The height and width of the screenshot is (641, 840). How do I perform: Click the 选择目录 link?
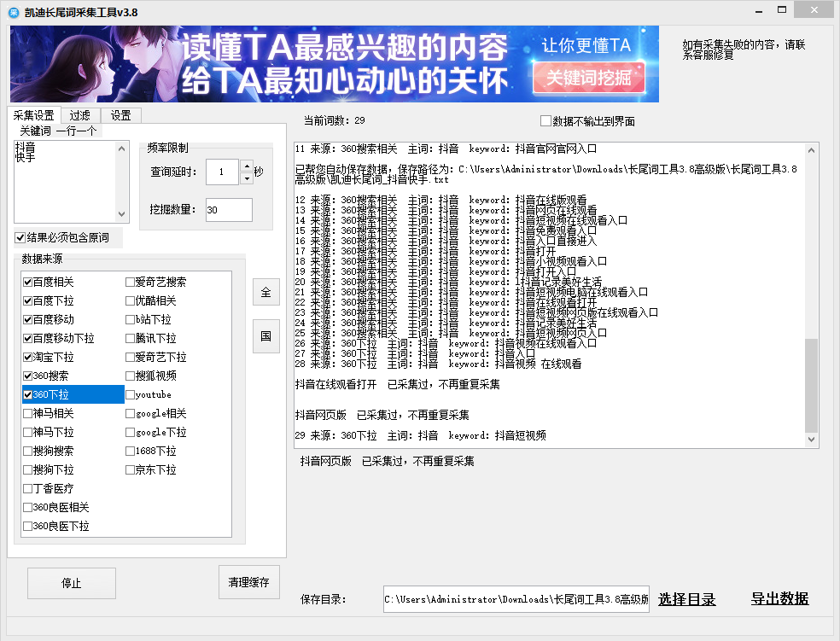pos(687,599)
